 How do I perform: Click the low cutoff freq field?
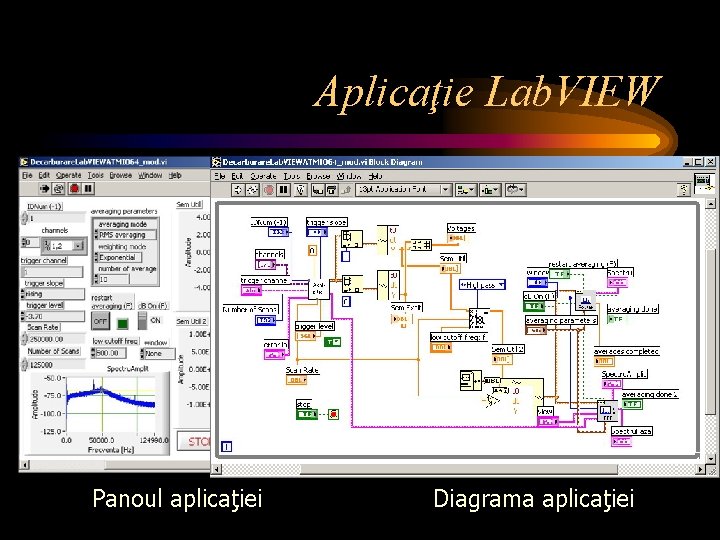pos(110,353)
